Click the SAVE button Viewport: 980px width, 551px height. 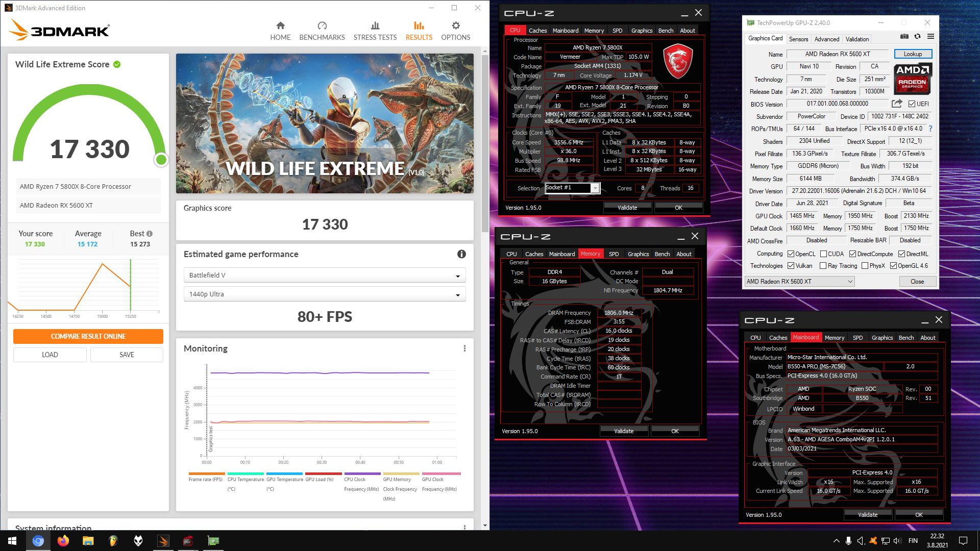127,355
